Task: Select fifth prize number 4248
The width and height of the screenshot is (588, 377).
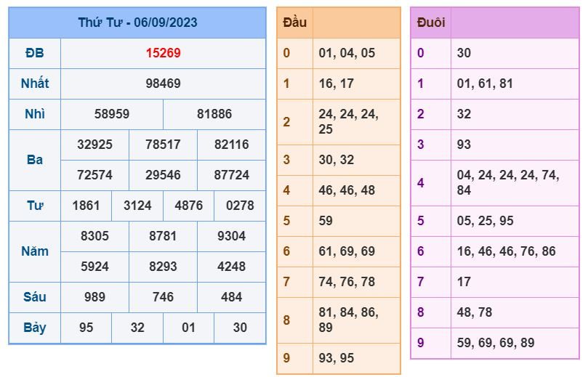Action: 231,267
